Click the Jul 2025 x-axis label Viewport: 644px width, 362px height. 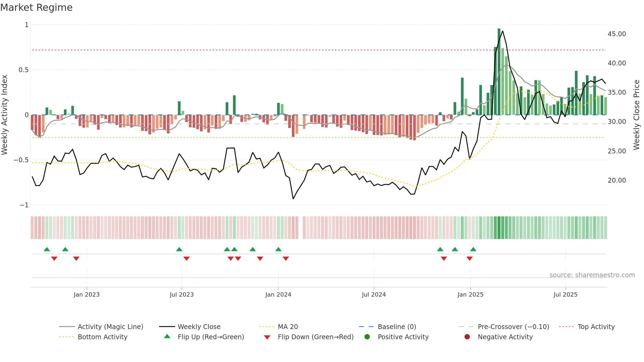click(565, 294)
